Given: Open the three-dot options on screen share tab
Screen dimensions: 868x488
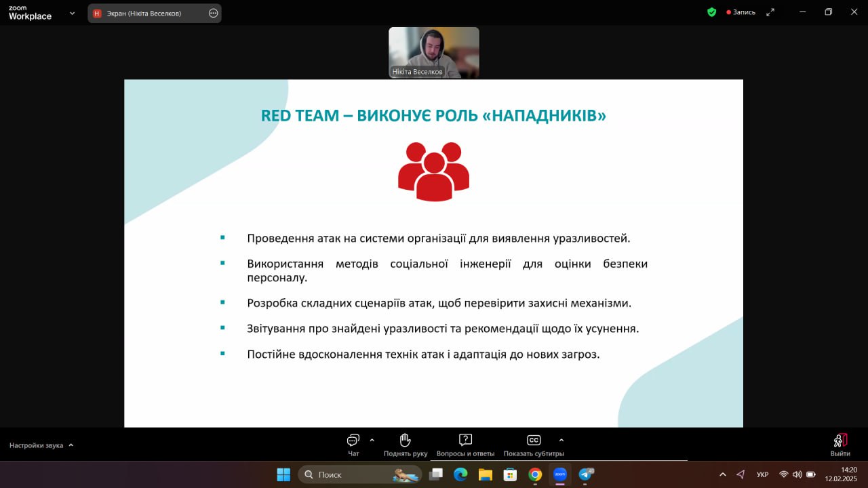Looking at the screenshot, I should (x=213, y=13).
